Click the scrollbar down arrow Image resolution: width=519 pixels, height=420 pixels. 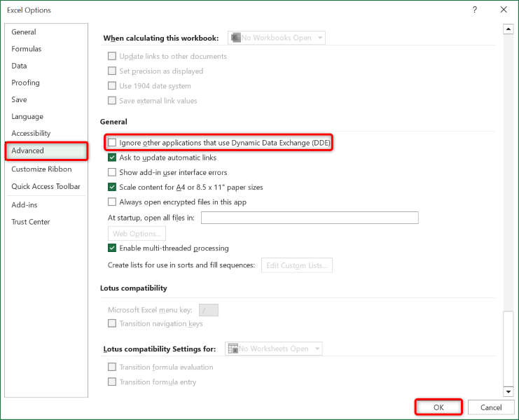(x=508, y=391)
